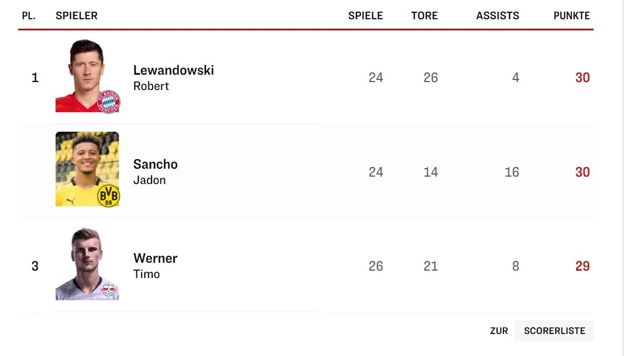The image size is (644, 356).
Task: Open Jadon Sancho's player photo
Action: [87, 169]
